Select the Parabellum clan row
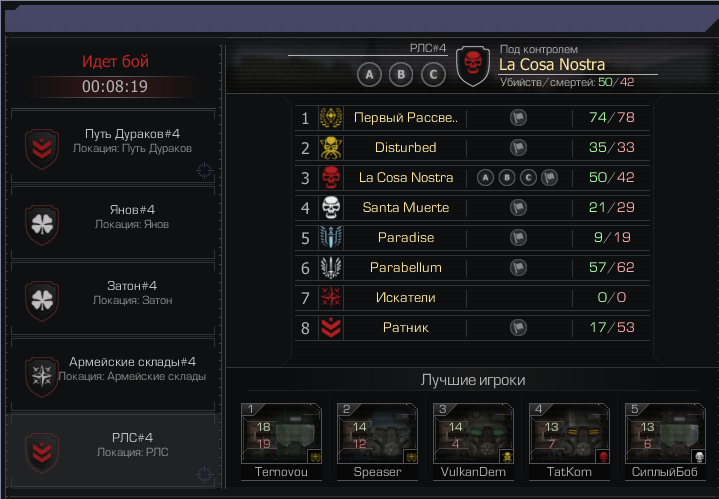 (x=472, y=267)
